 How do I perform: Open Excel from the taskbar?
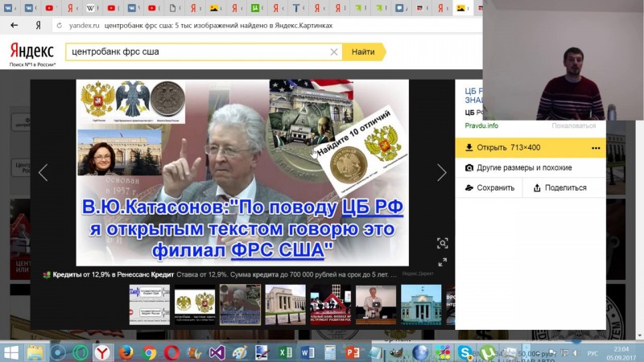click(x=285, y=352)
